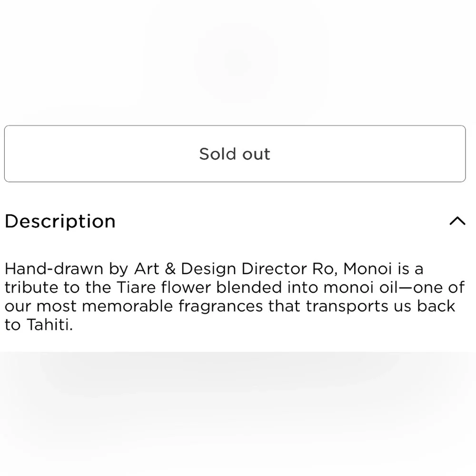This screenshot has height=476, width=476.
Task: Click the up-arrow icon beside Description
Action: tap(457, 221)
